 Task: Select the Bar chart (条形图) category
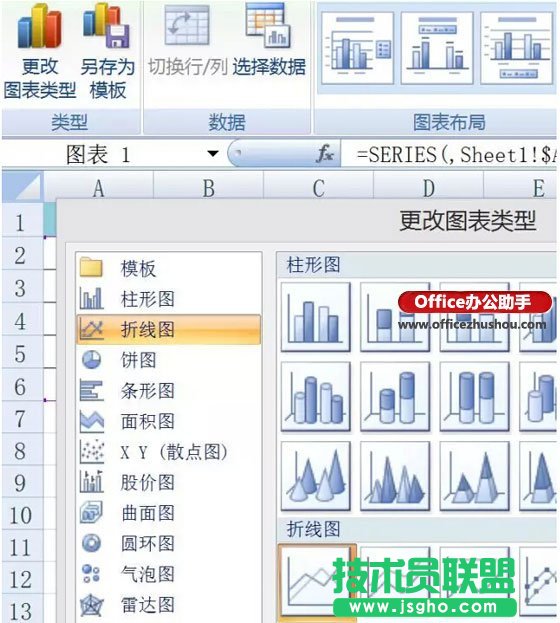(x=169, y=391)
